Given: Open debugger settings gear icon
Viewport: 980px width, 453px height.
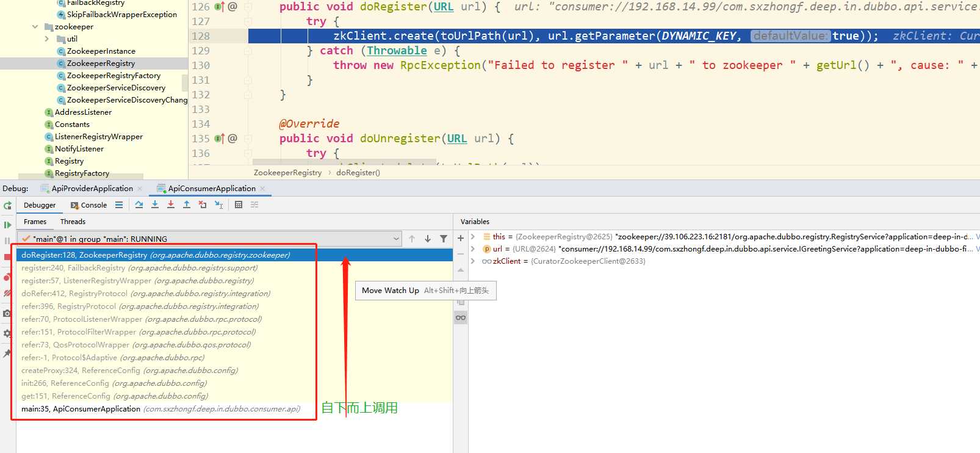Looking at the screenshot, I should [x=7, y=333].
